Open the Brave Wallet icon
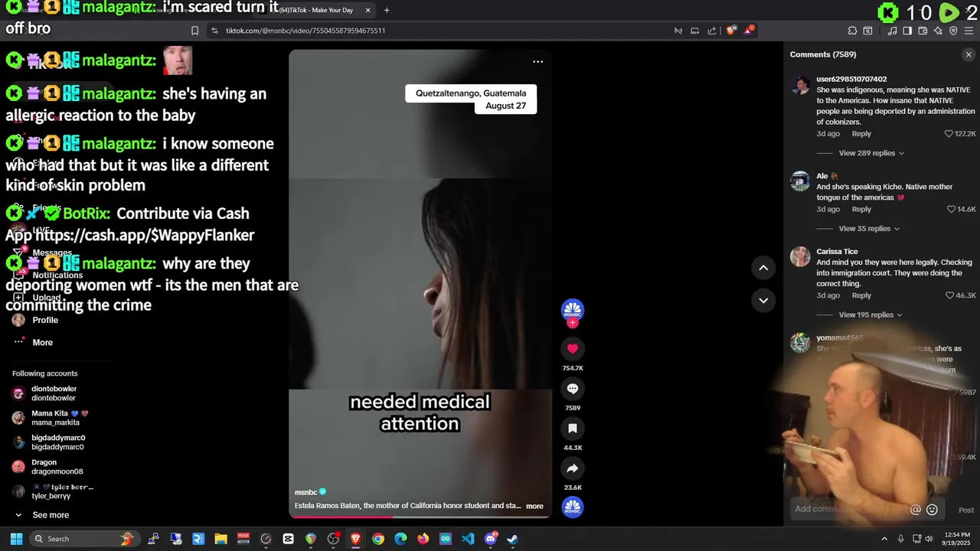The width and height of the screenshot is (980, 551). tap(923, 31)
